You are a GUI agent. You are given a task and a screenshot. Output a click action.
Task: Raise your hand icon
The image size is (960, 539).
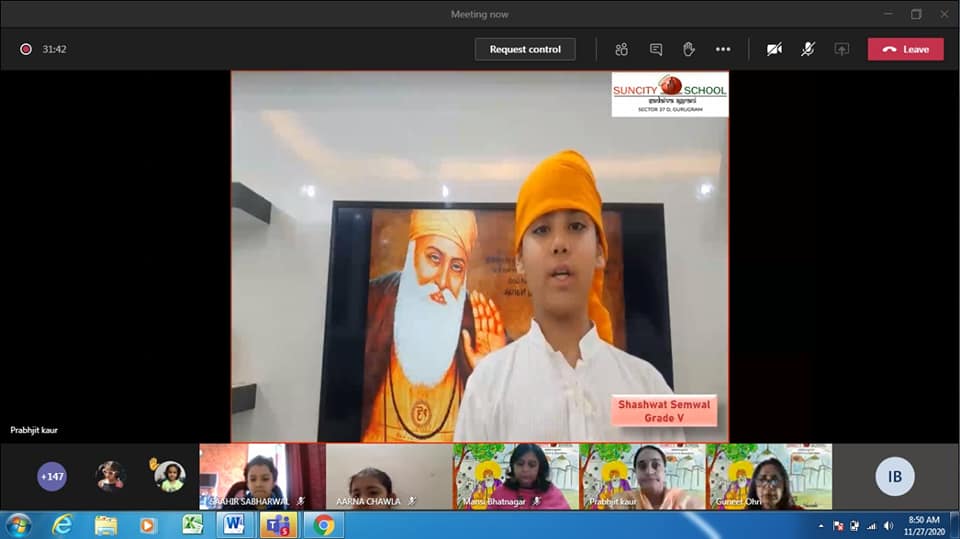[x=689, y=49]
